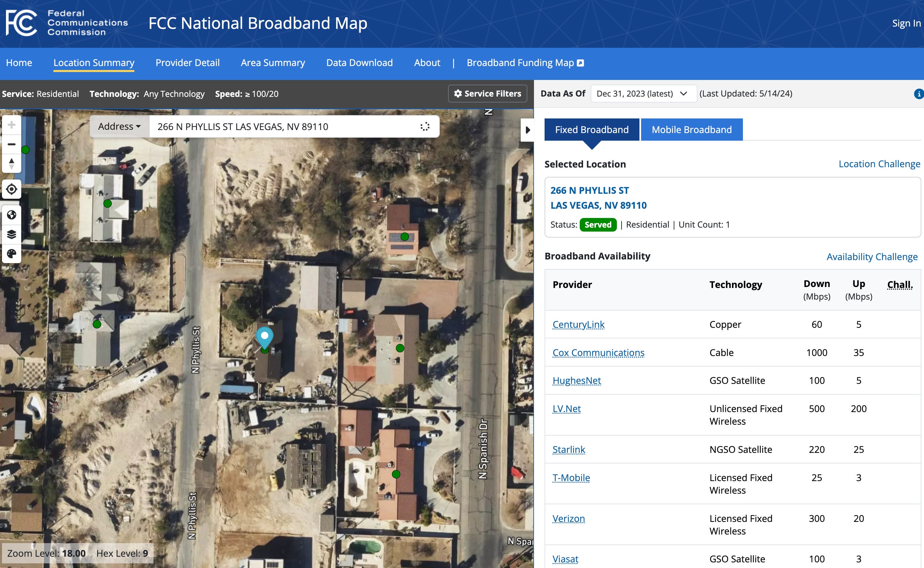Open the T-Mobile provider link
Viewport: 924px width, 568px height.
(x=571, y=478)
